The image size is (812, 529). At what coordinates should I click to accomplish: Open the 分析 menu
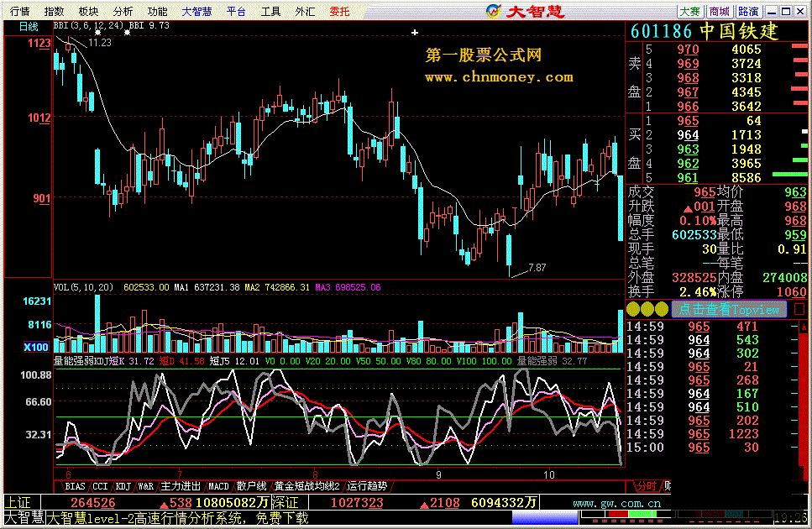123,11
